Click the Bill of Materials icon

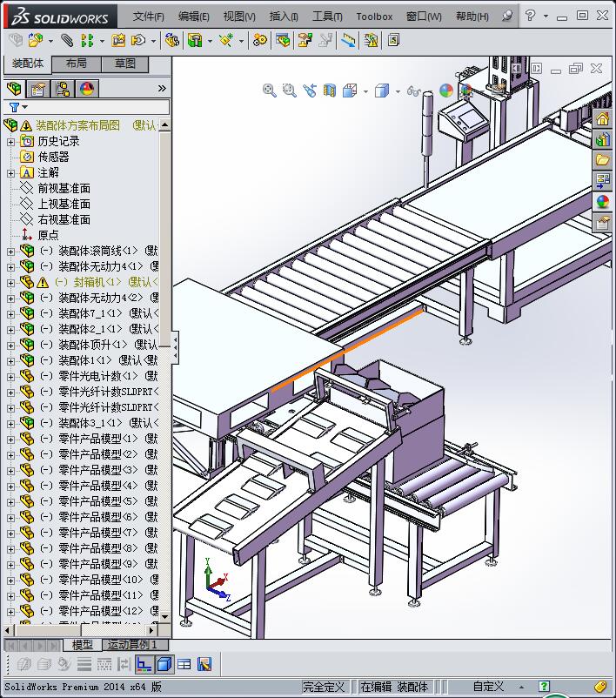pyautogui.click(x=283, y=41)
